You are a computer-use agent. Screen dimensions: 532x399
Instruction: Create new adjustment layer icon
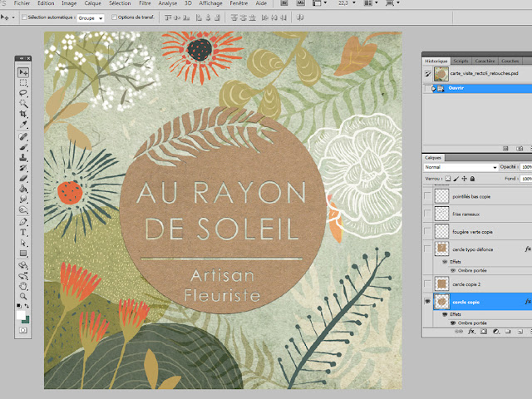point(495,332)
